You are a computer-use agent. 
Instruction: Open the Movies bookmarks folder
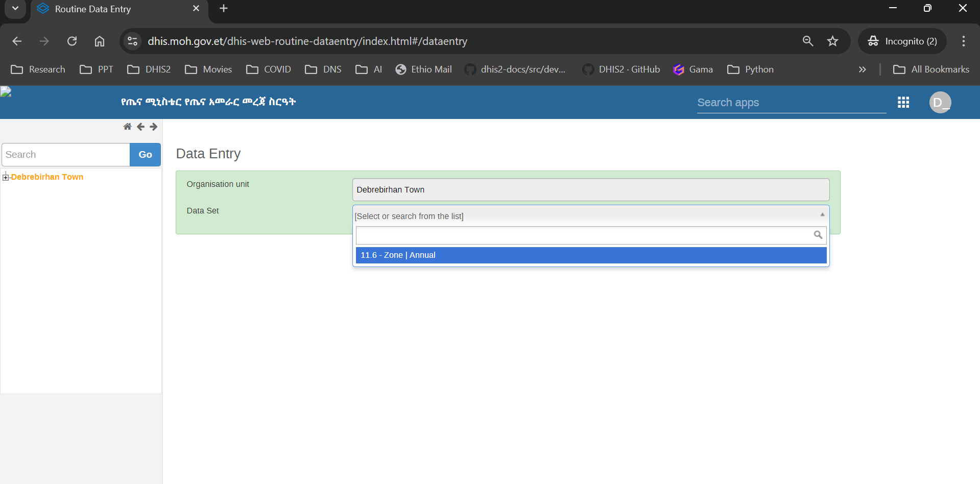pyautogui.click(x=208, y=69)
